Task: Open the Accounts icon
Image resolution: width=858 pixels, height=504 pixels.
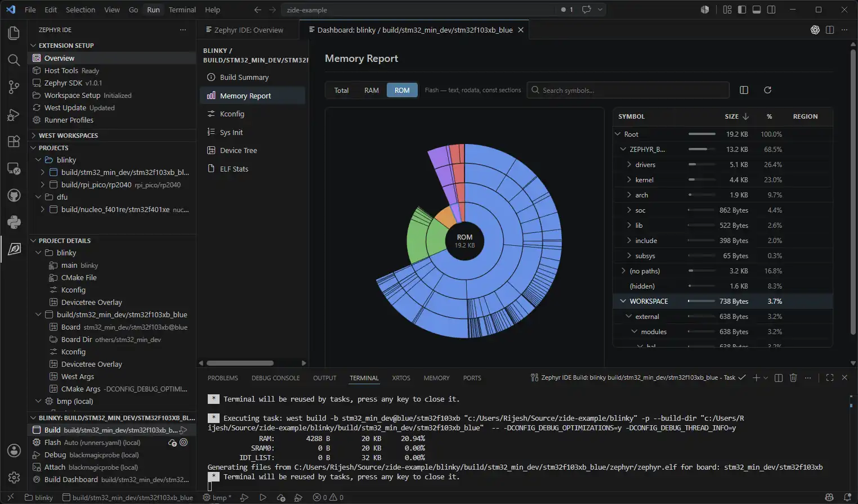Action: pyautogui.click(x=14, y=451)
